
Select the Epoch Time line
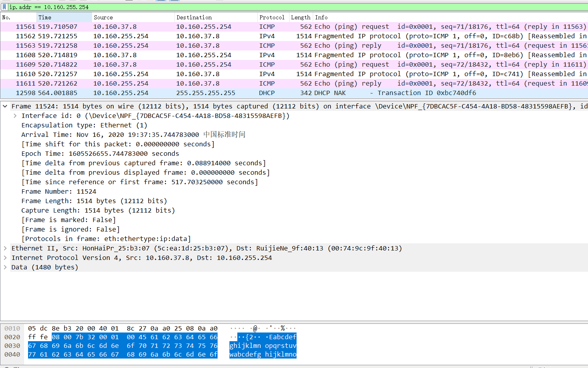[x=100, y=153]
